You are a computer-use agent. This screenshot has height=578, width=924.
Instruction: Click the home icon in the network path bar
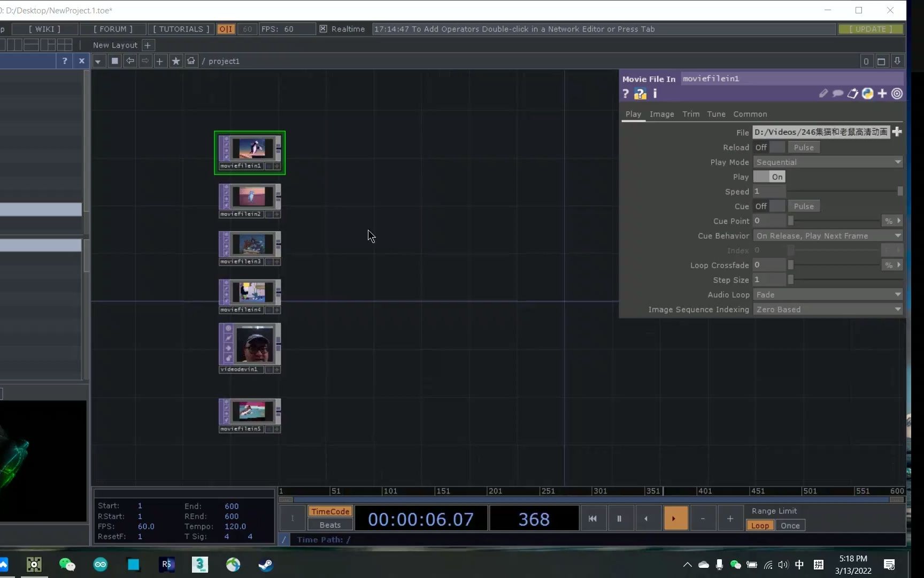point(191,61)
